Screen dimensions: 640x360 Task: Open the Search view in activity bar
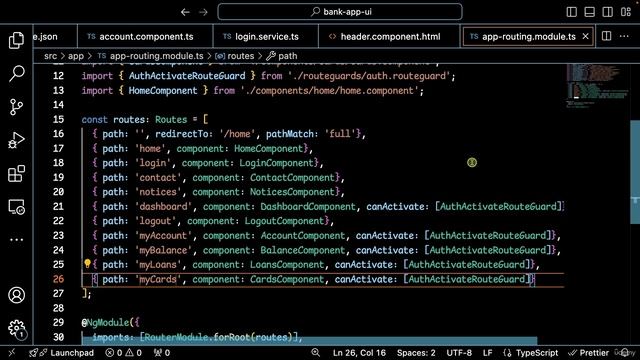pyautogui.click(x=16, y=73)
